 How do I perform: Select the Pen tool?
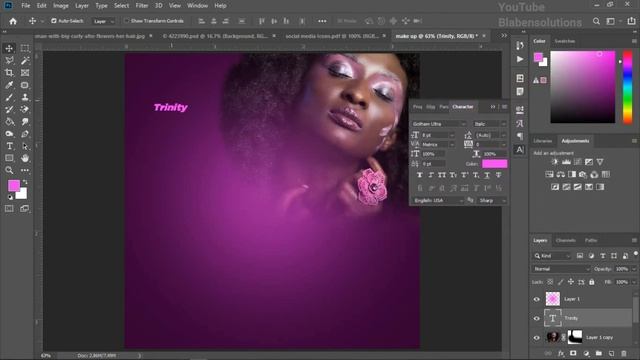pos(25,134)
